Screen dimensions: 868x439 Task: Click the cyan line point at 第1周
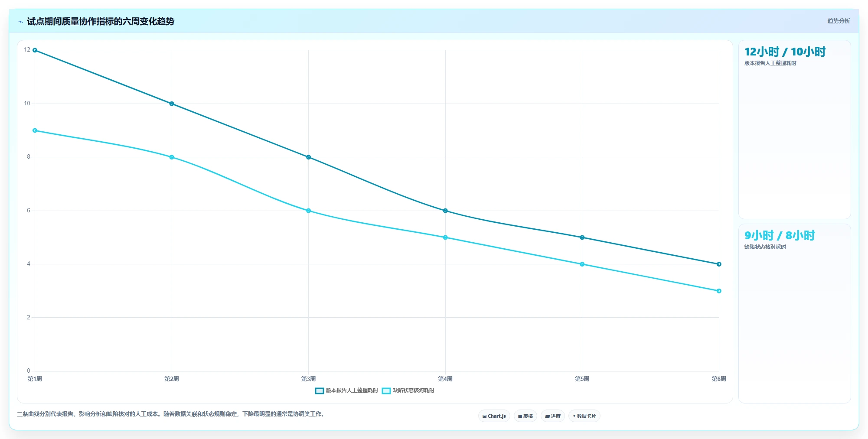35,130
